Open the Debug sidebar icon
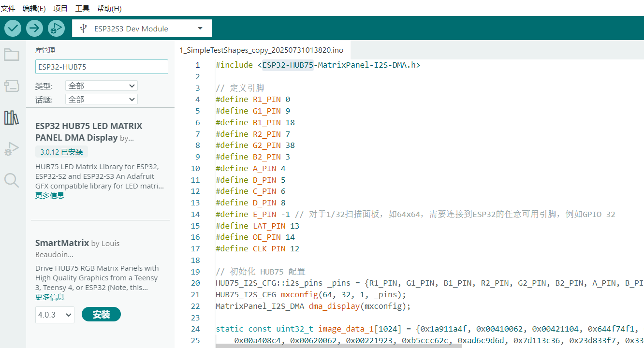 12,149
